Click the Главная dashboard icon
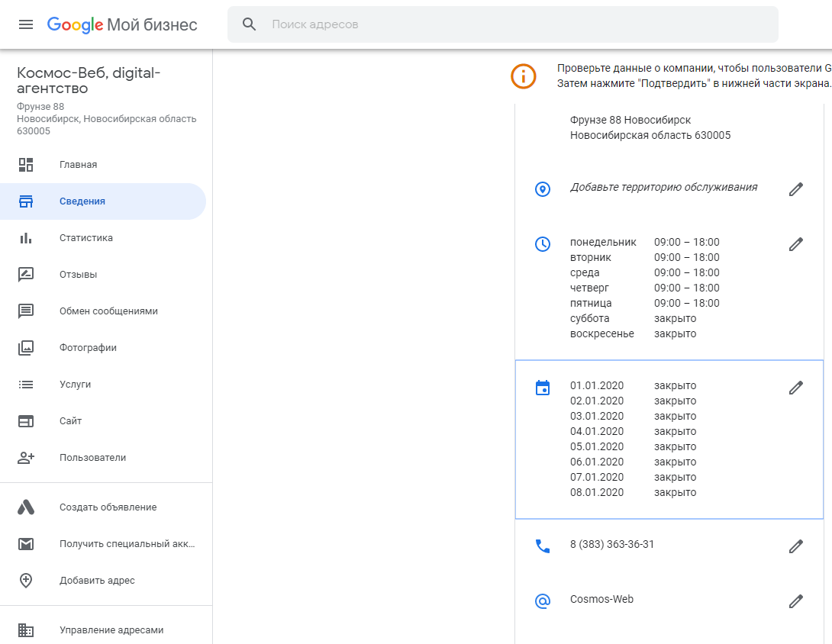The image size is (832, 644). (25, 165)
